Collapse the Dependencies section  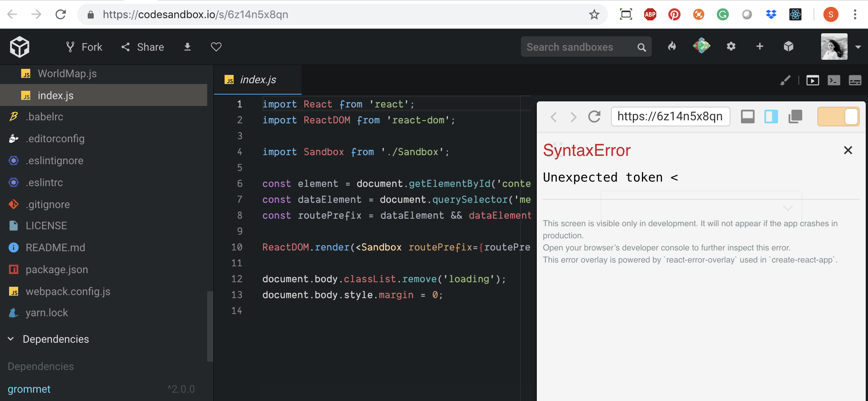point(10,339)
